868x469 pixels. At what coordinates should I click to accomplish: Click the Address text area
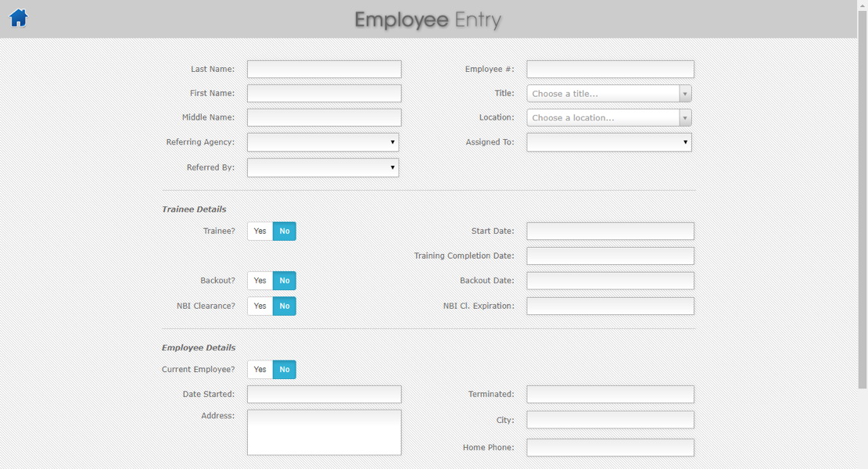point(323,431)
